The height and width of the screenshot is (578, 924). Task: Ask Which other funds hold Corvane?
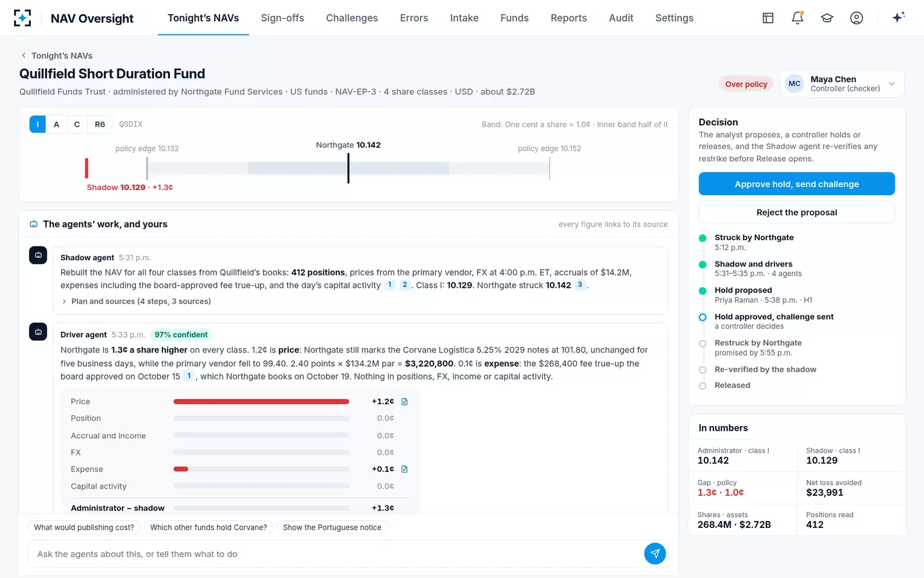pos(209,527)
